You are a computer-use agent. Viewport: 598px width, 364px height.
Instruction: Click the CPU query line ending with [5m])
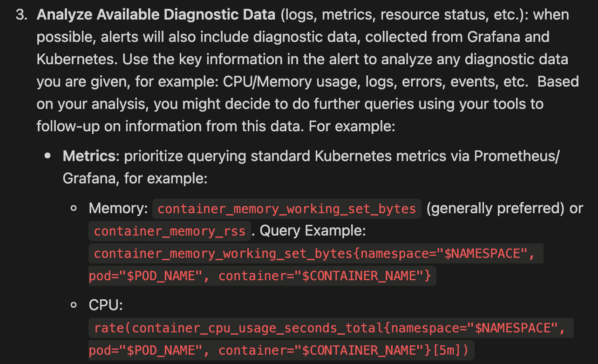tap(282, 350)
